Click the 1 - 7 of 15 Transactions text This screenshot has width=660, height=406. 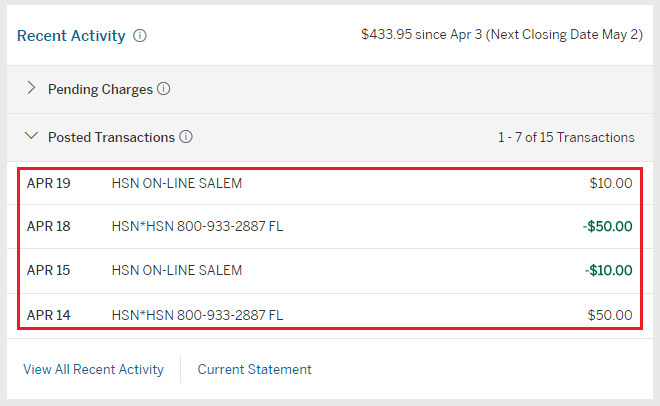[x=566, y=137]
